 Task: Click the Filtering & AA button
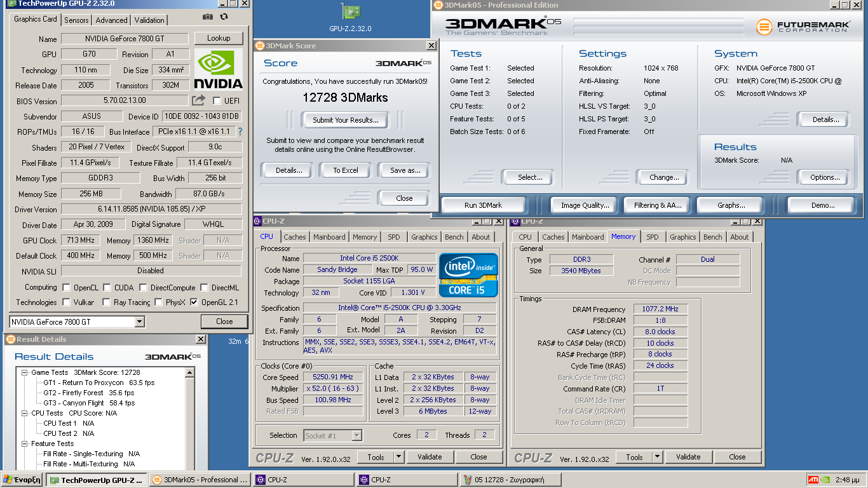coord(658,205)
